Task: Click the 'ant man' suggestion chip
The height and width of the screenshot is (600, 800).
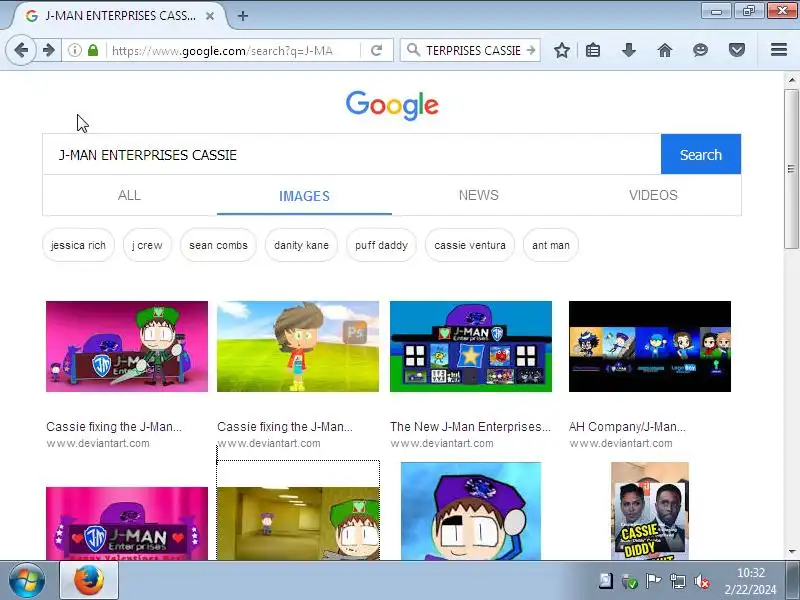Action: tap(551, 245)
